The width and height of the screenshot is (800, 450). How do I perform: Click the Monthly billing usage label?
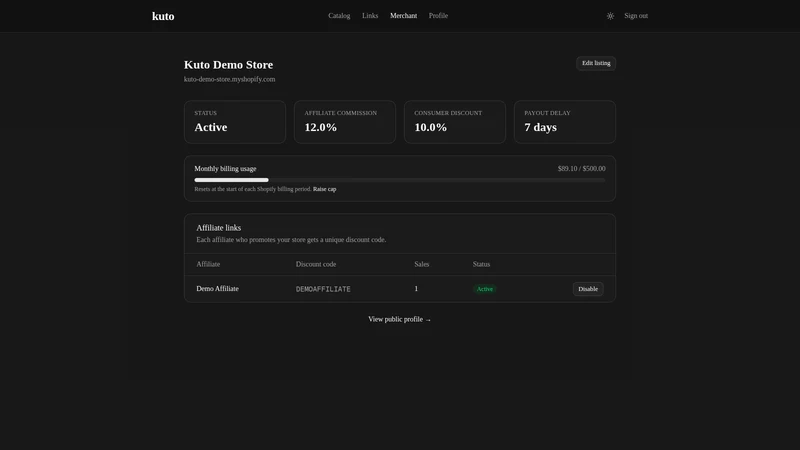[x=225, y=169]
